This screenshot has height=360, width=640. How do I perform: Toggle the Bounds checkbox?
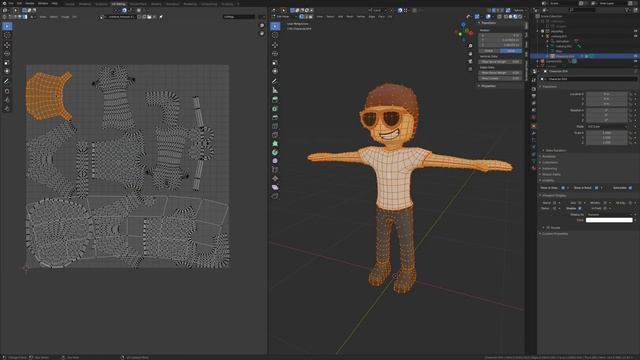[x=548, y=227]
